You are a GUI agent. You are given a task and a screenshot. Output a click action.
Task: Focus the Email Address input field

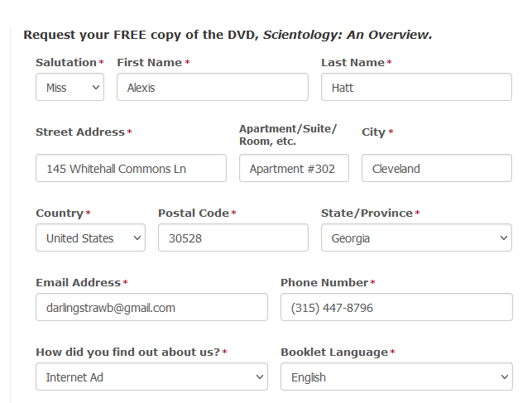point(151,307)
